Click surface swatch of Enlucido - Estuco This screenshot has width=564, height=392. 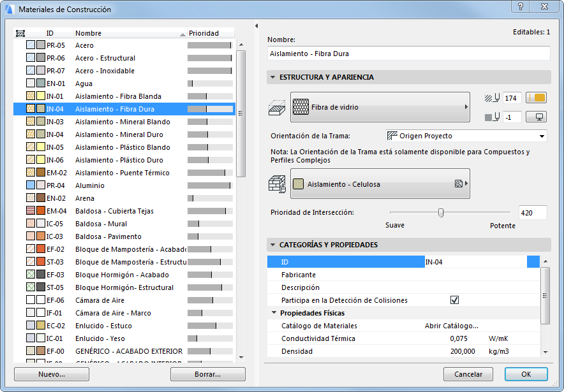pyautogui.click(x=41, y=326)
